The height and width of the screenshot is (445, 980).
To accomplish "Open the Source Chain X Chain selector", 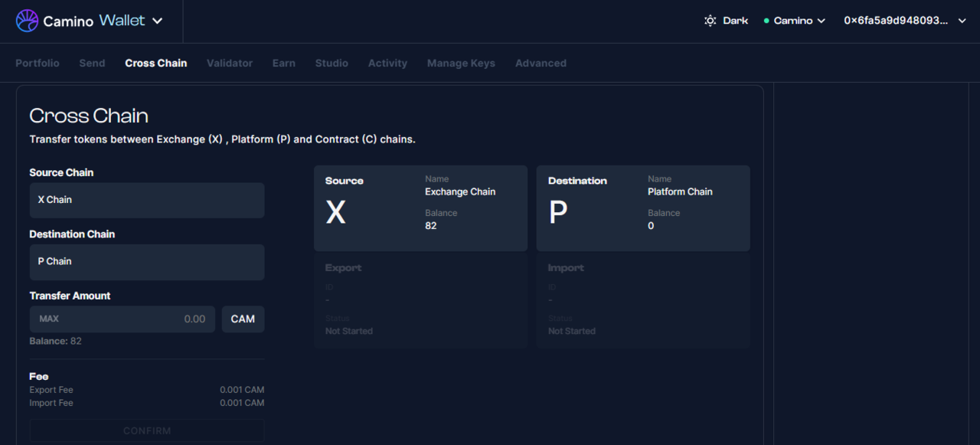I will [x=147, y=200].
